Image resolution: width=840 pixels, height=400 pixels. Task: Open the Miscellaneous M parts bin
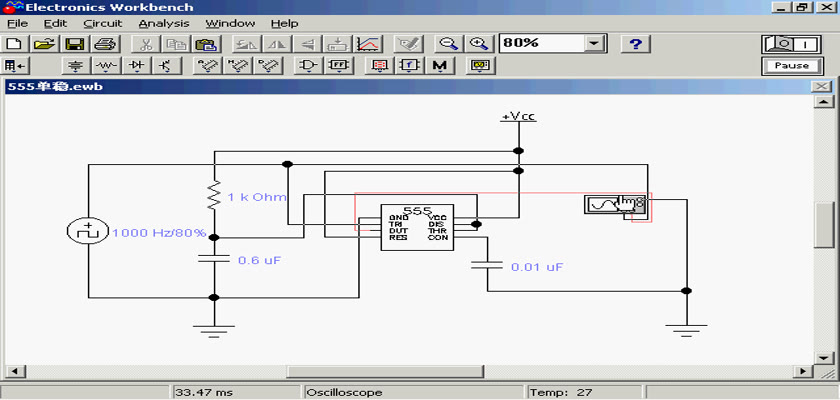(x=439, y=66)
